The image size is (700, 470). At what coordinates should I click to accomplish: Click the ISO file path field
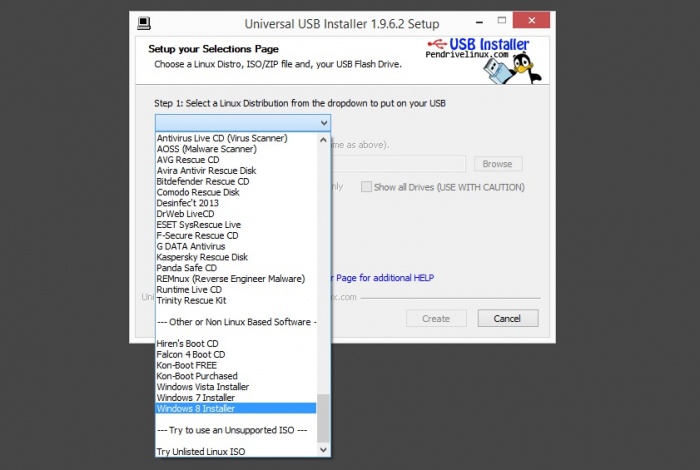[x=398, y=164]
